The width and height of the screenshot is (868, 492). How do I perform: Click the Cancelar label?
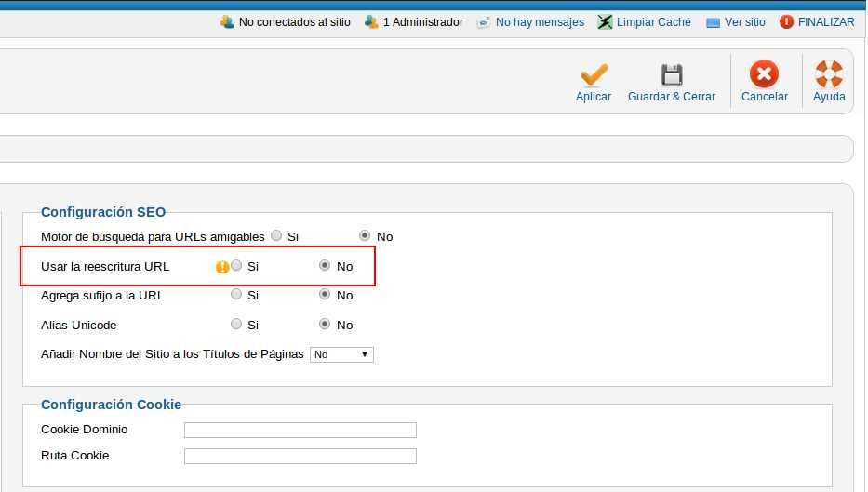(764, 97)
